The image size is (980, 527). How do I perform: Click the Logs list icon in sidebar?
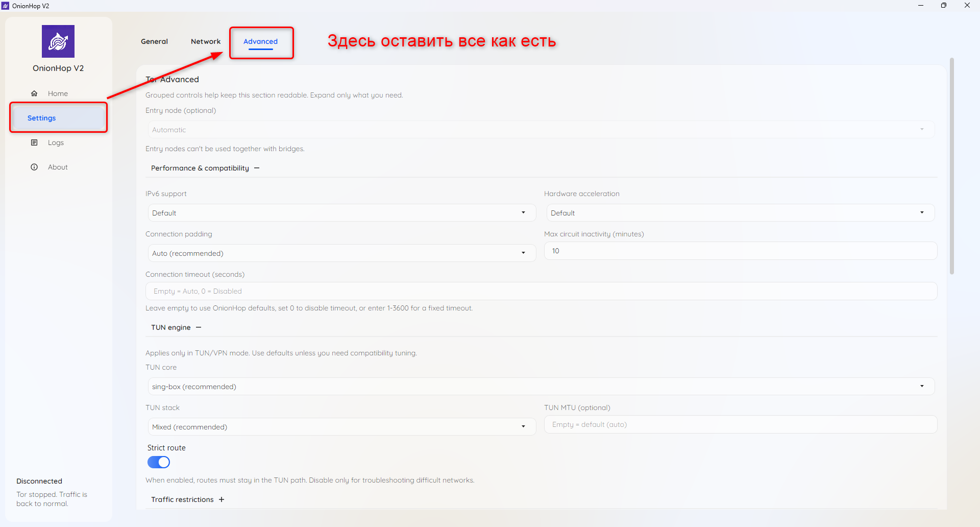click(34, 142)
